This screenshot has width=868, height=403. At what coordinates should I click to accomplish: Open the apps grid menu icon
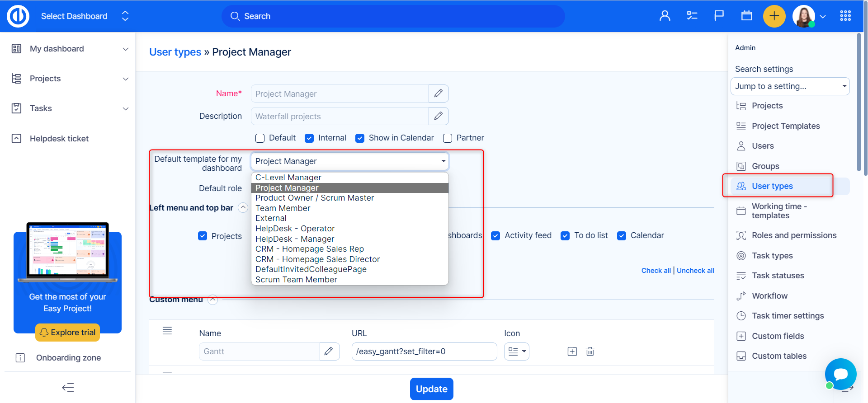[x=845, y=16]
